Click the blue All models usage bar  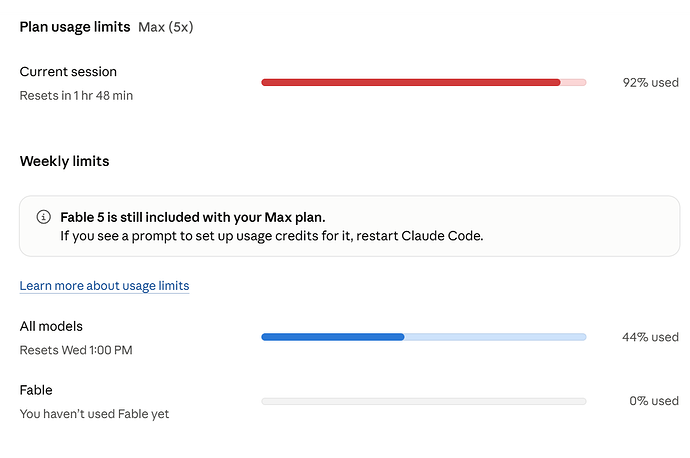pos(424,337)
